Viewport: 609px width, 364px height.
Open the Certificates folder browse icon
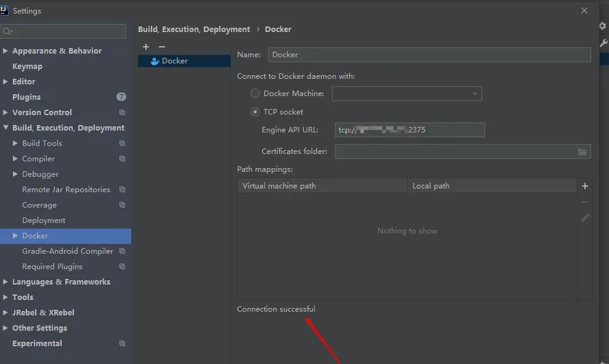(x=583, y=152)
